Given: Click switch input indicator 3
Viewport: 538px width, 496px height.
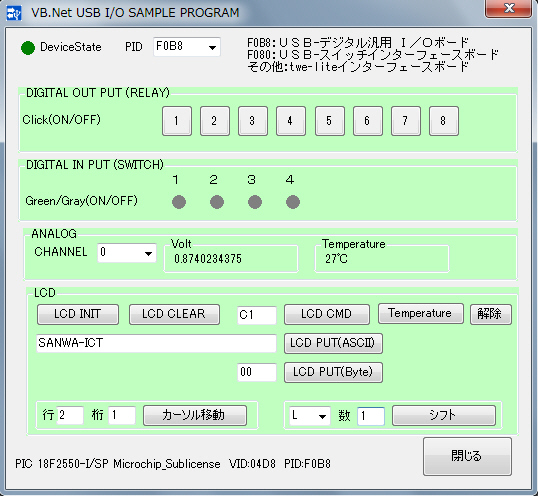Looking at the screenshot, I should 255,202.
